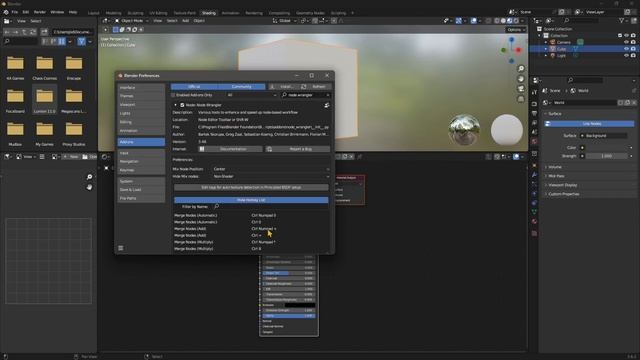Open the File menu

(x=15, y=12)
